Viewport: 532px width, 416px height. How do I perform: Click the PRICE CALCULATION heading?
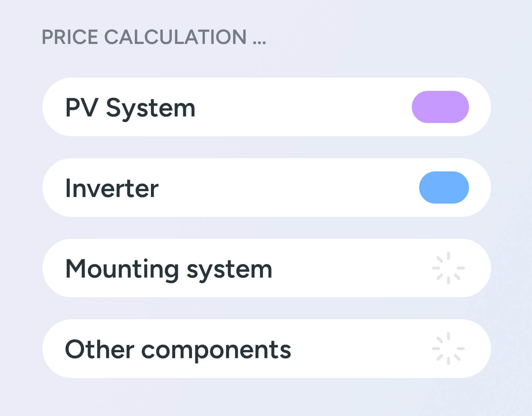point(154,37)
